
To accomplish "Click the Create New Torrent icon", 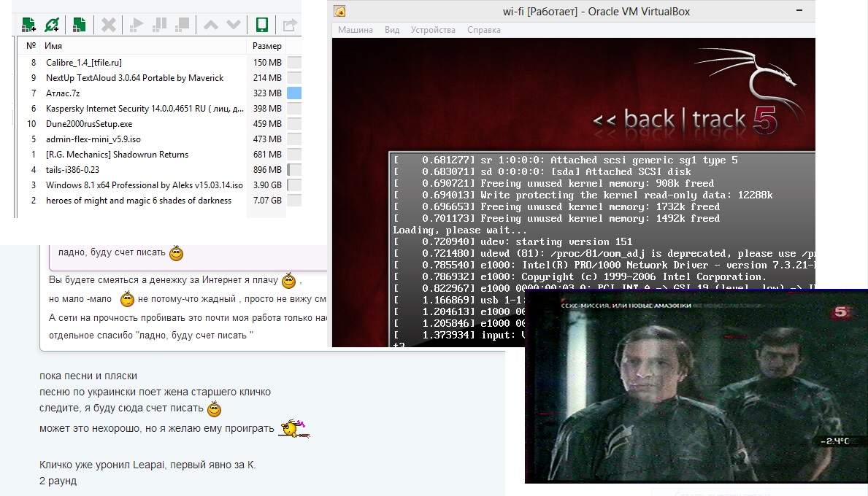I will point(79,24).
